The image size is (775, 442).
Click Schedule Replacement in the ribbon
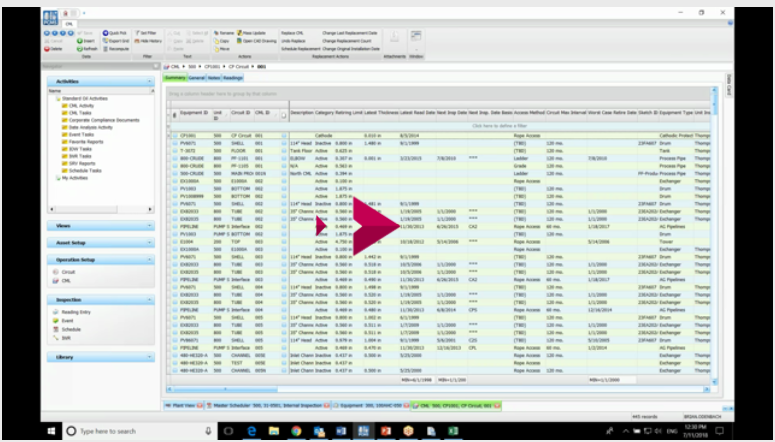[x=301, y=49]
